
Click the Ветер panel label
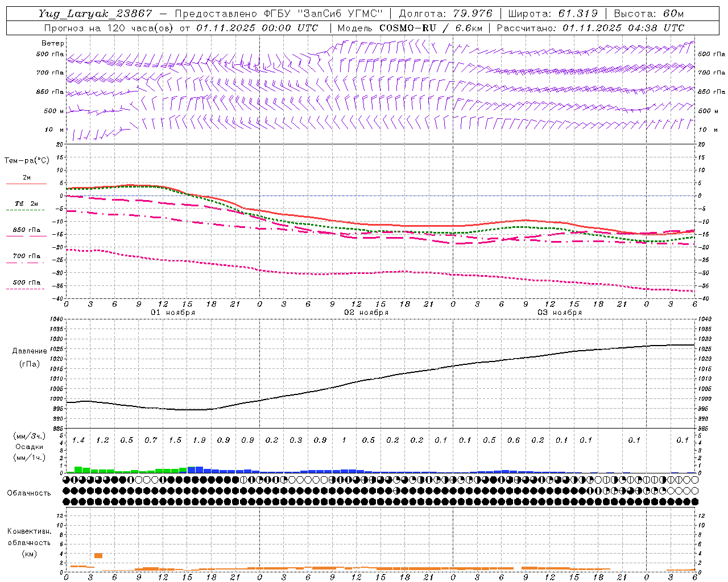53,43
